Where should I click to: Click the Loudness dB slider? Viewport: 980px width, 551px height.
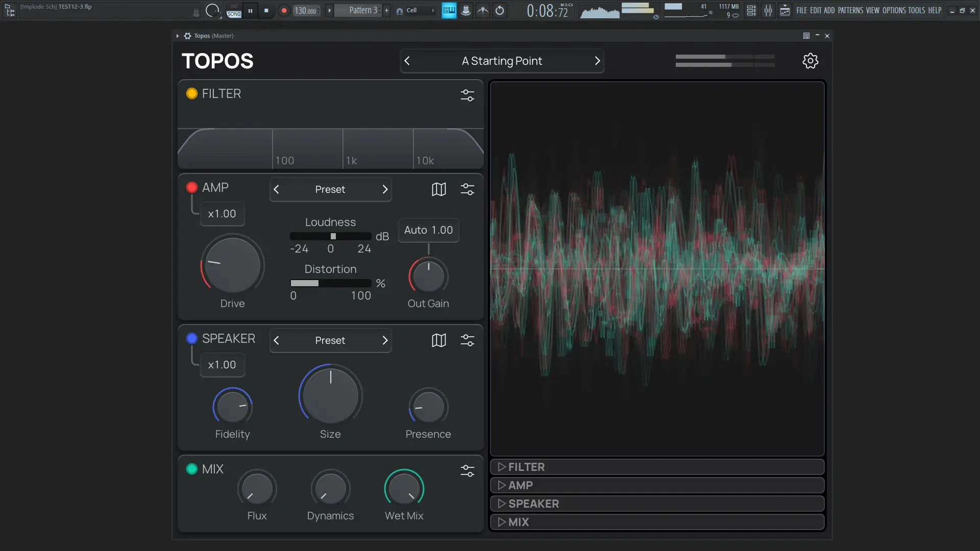pyautogui.click(x=331, y=236)
